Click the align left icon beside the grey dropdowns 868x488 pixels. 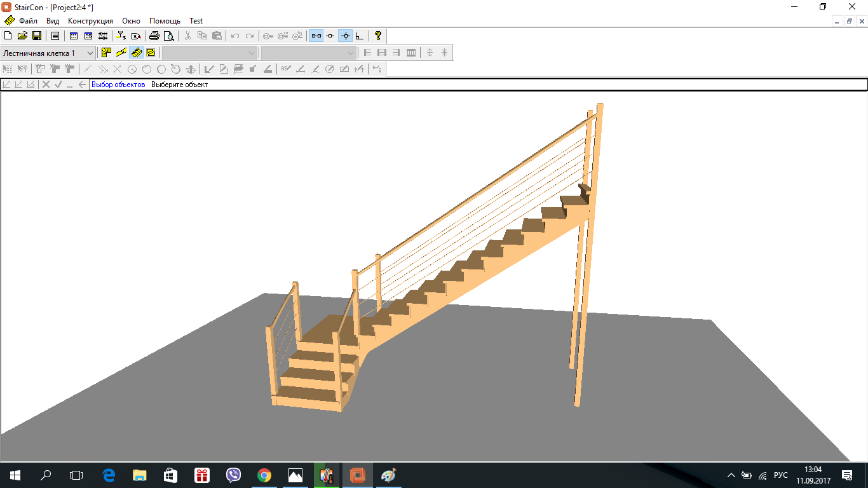tap(367, 53)
